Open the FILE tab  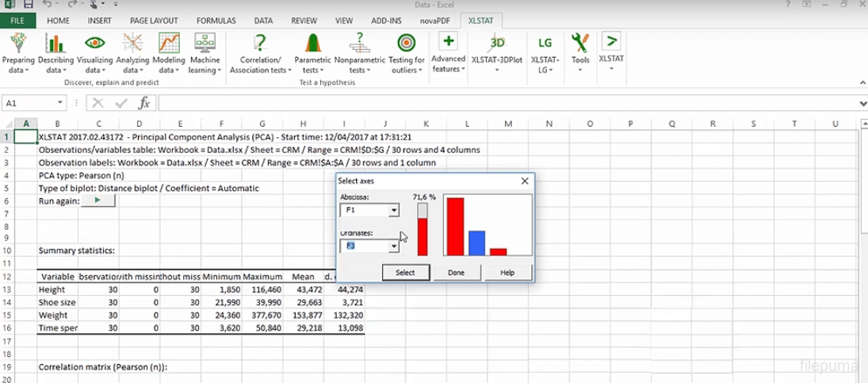pyautogui.click(x=17, y=21)
